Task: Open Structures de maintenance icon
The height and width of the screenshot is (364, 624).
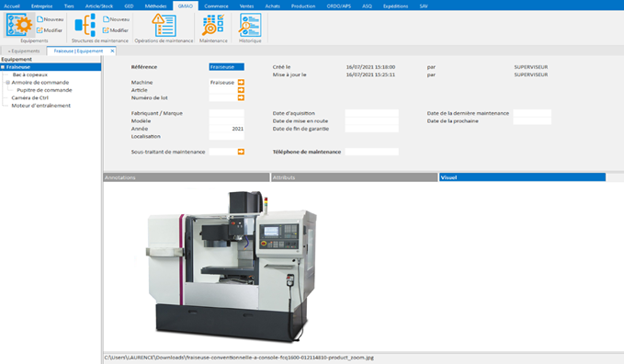Action: (85, 25)
